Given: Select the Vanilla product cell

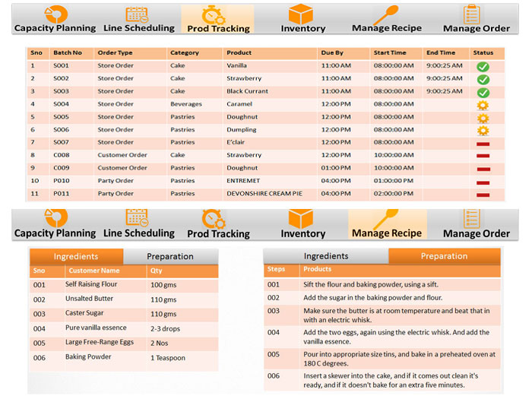Looking at the screenshot, I should (x=236, y=66).
